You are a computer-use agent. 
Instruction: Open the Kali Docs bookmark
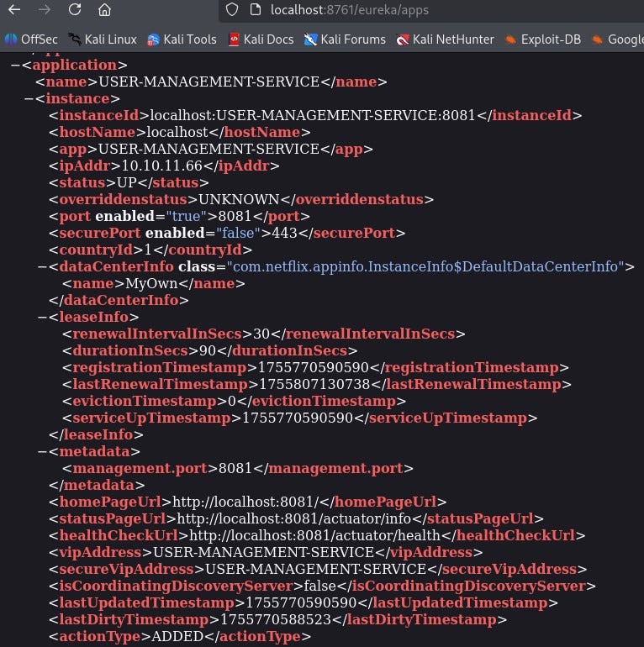(261, 39)
